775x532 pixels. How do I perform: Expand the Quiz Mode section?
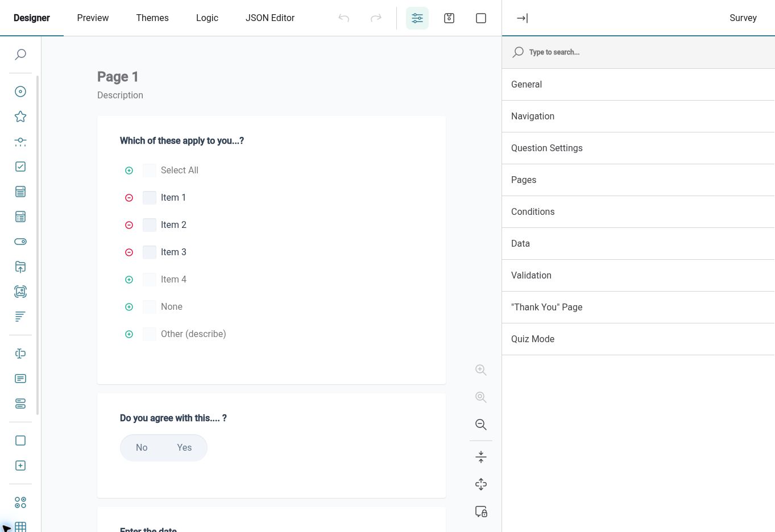pos(638,339)
